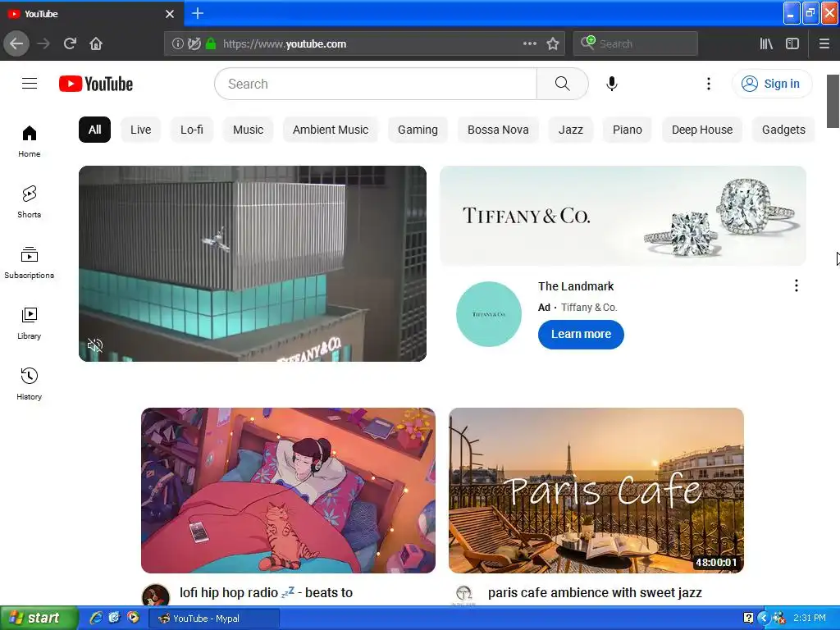Click the taskbar clock 2:31 PM
The image size is (840, 630).
click(810, 618)
